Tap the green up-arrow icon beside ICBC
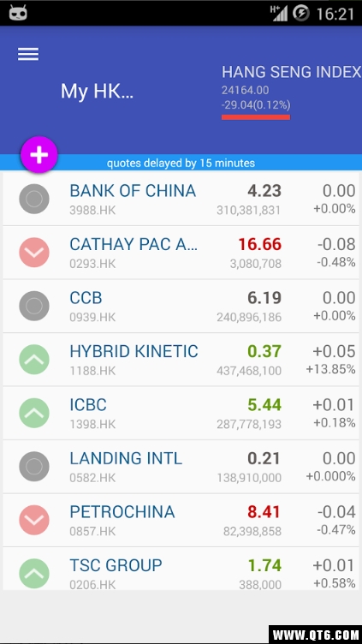The height and width of the screenshot is (644, 362). click(34, 413)
